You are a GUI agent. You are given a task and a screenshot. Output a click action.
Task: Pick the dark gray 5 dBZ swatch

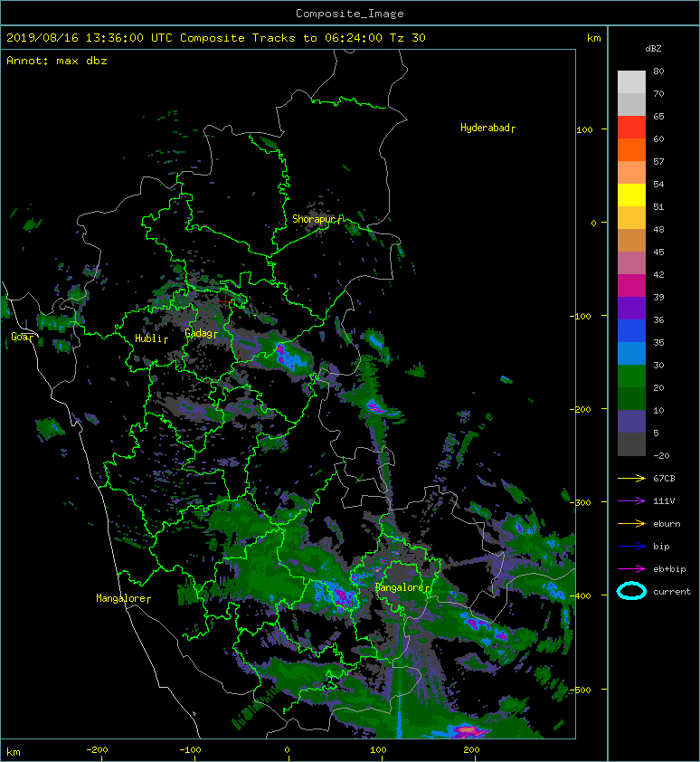click(x=631, y=443)
